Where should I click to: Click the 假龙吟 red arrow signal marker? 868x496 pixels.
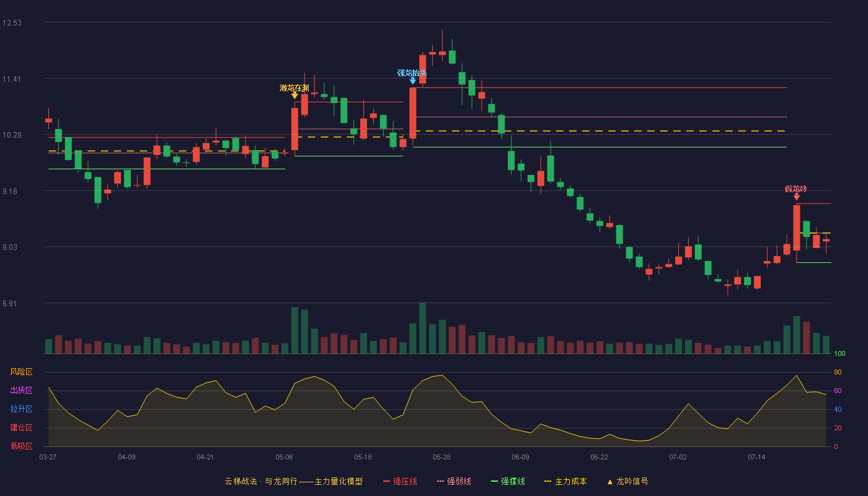(796, 197)
